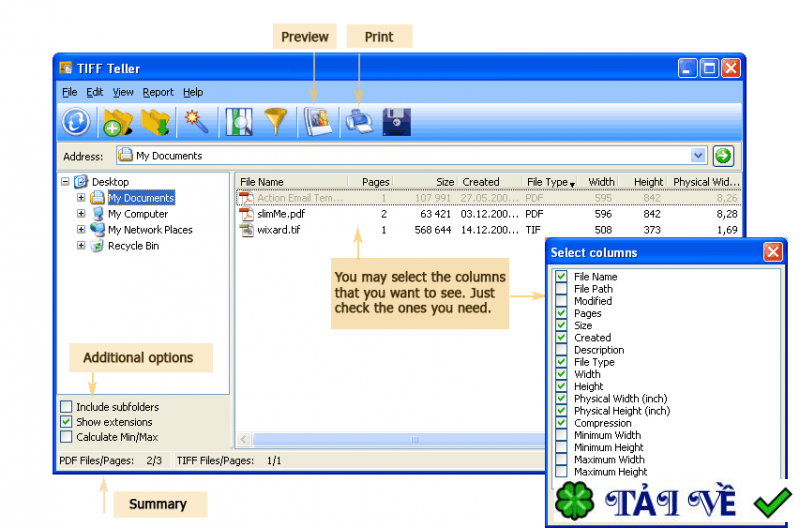Sort by Size column header
The height and width of the screenshot is (528, 800).
[x=425, y=182]
